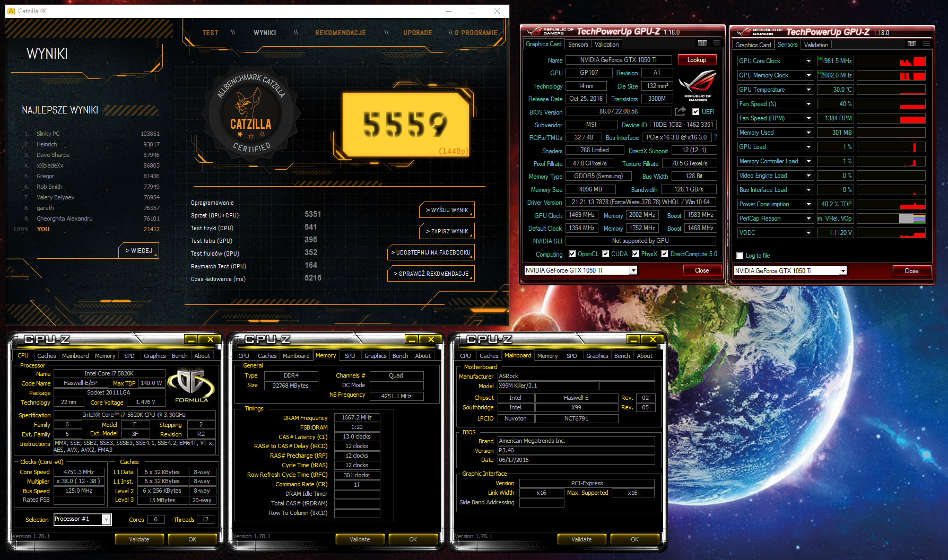Click the 5559 score display
This screenshot has width=948, height=560.
[x=406, y=125]
